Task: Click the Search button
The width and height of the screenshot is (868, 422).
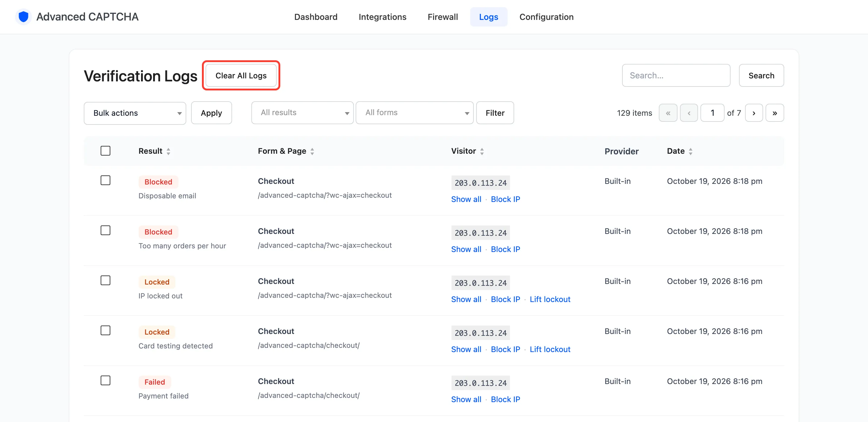Action: pyautogui.click(x=761, y=75)
